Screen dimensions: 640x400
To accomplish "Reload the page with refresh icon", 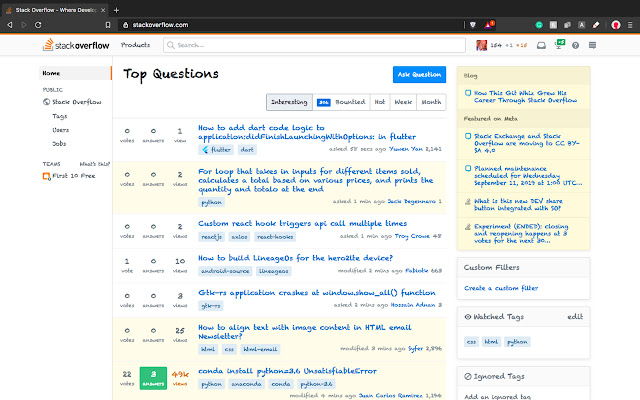I will pyautogui.click(x=38, y=25).
